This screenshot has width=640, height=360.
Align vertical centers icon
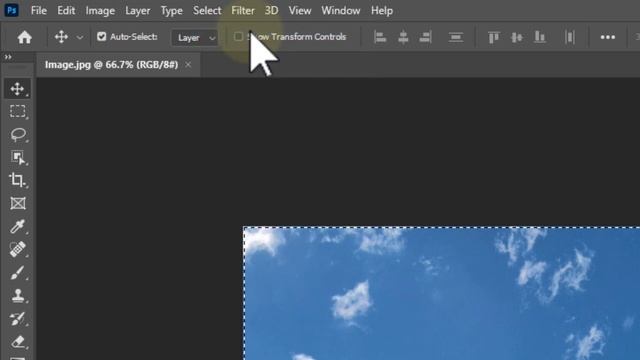(516, 37)
